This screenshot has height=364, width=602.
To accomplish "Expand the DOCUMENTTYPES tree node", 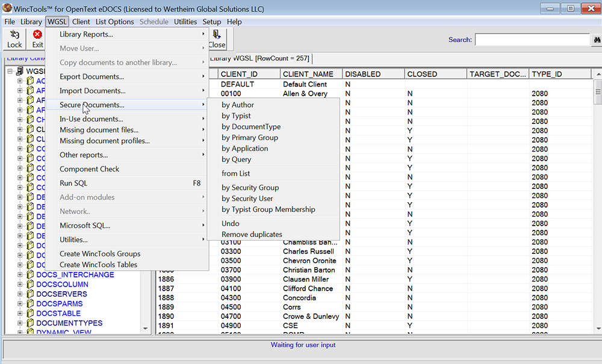I will [x=20, y=323].
